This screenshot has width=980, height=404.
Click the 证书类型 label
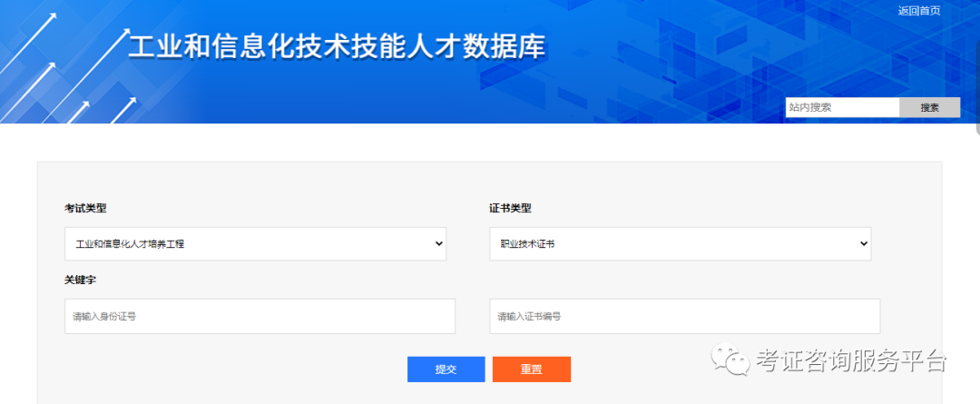(x=510, y=208)
